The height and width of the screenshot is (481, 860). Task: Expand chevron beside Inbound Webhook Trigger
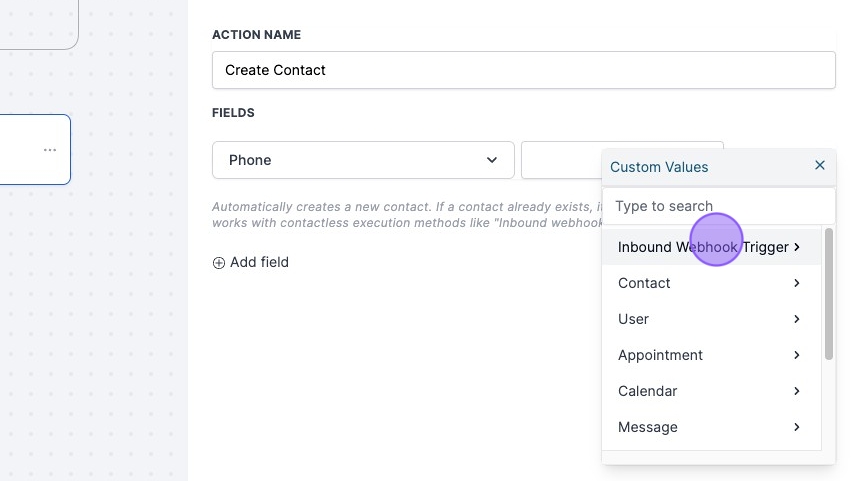coord(797,247)
